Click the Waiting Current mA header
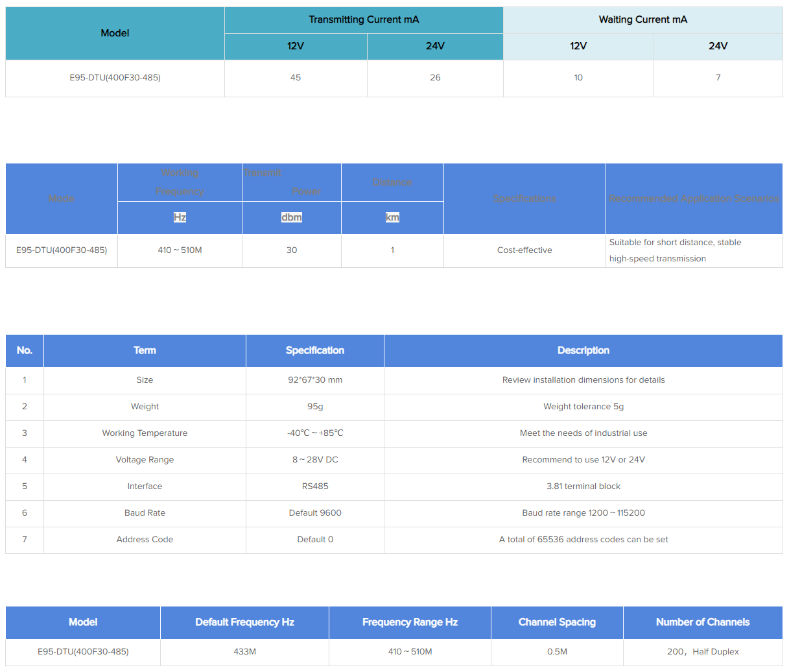This screenshot has height=672, width=789. (x=642, y=19)
